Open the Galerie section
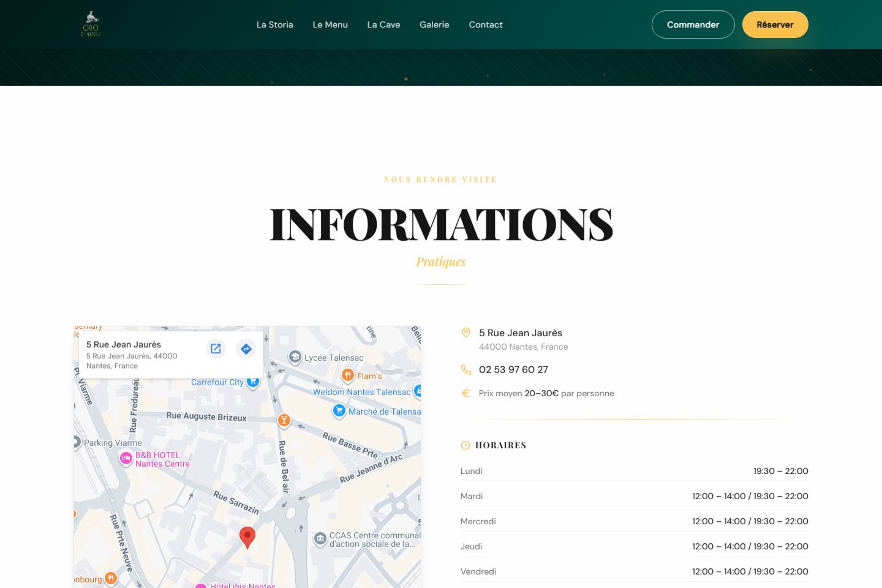 point(434,24)
